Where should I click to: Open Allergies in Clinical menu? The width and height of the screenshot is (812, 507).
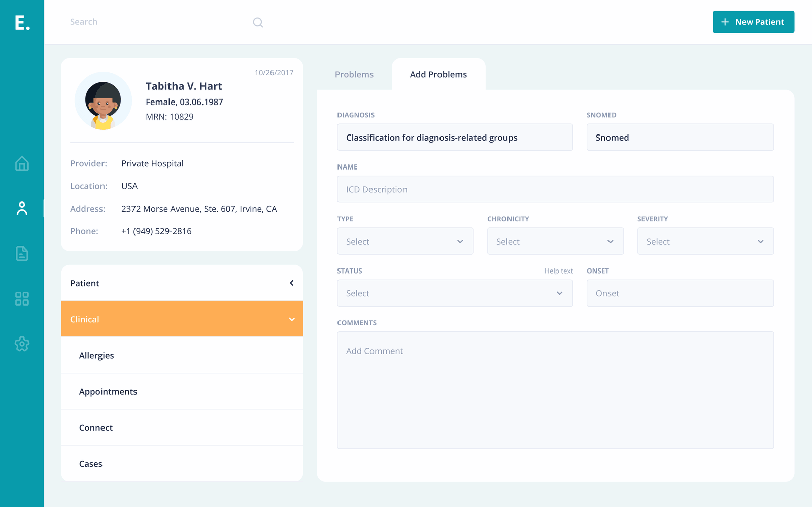click(x=96, y=355)
